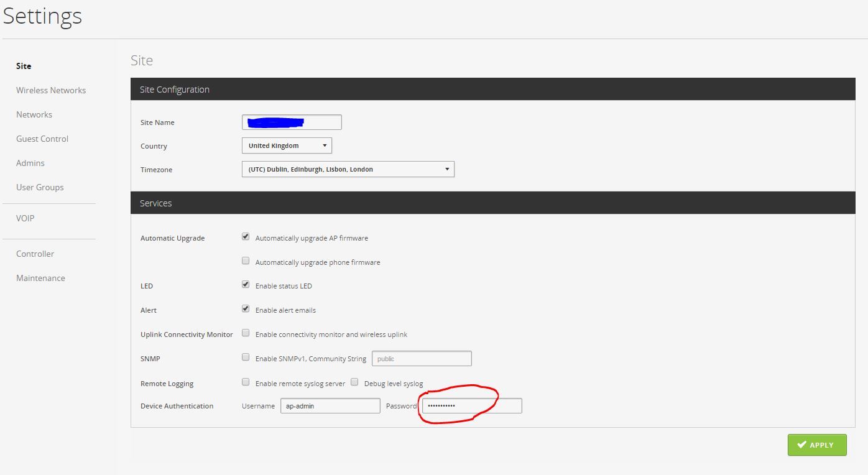Toggle the Enable status LED checkbox
Viewport: 868px width, 475px height.
click(246, 285)
